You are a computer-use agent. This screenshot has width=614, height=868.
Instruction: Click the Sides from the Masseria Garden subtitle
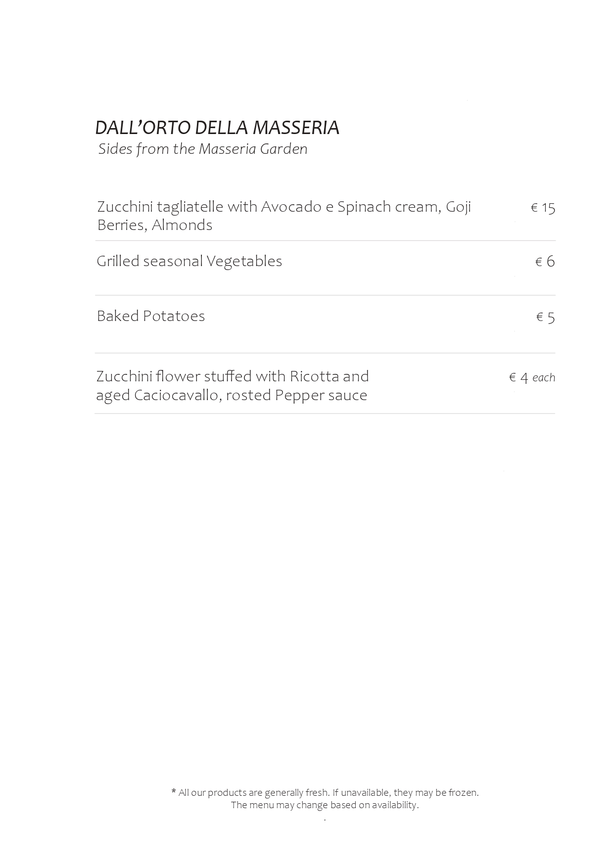point(203,149)
